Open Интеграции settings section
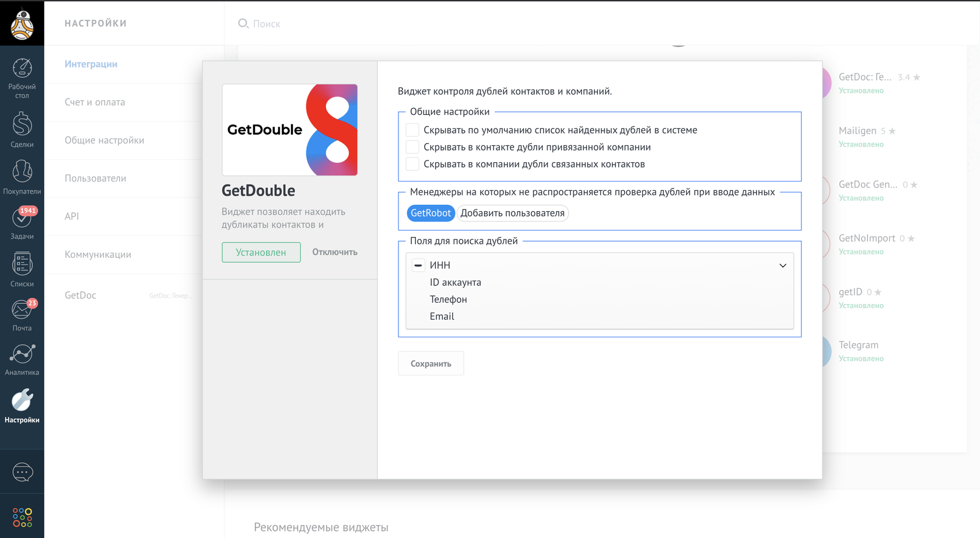 click(x=91, y=64)
